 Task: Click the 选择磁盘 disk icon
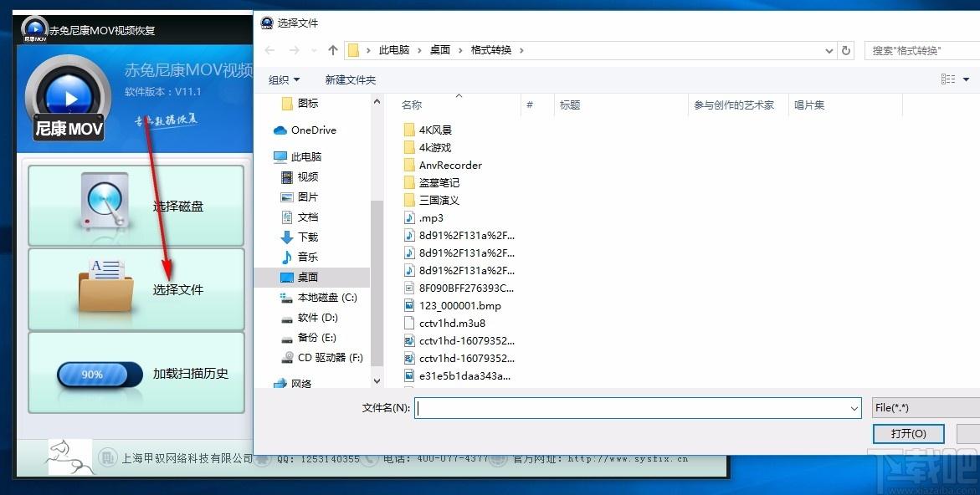coord(105,201)
